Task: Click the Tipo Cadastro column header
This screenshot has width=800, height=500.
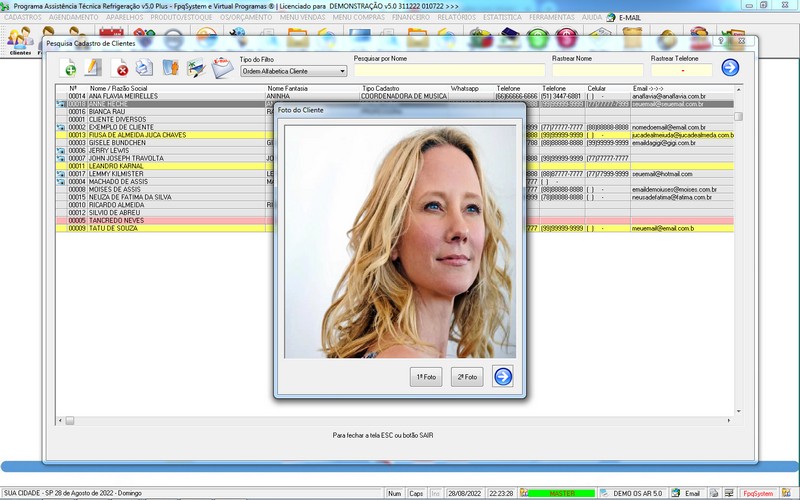Action: (x=381, y=89)
